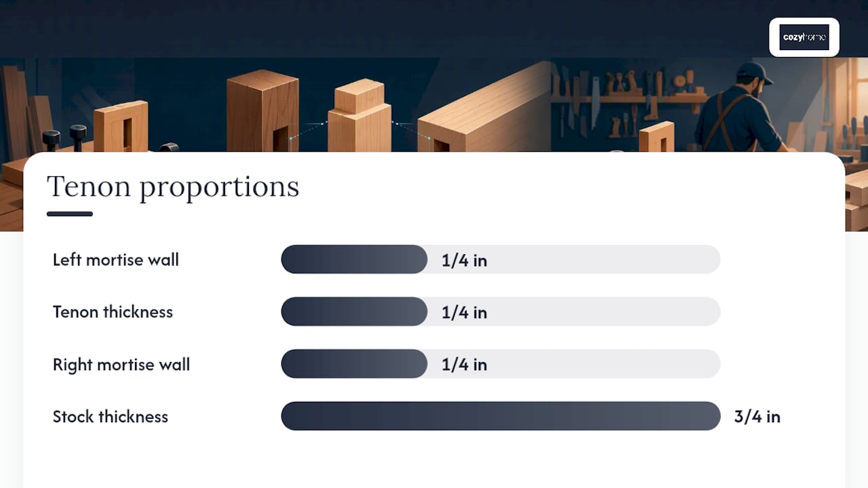Screen dimensions: 868x488
Task: Click the Stock thickness label
Action: [x=111, y=417]
